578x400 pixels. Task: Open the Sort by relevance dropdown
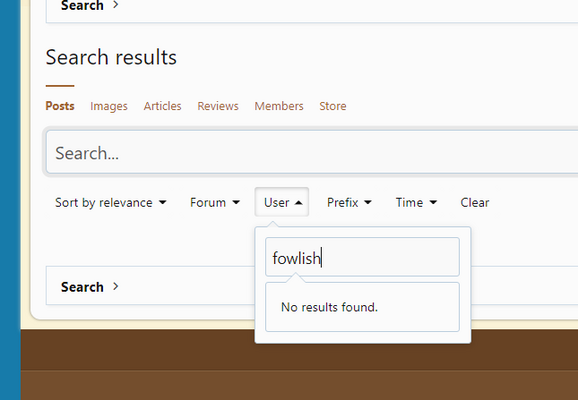111,202
